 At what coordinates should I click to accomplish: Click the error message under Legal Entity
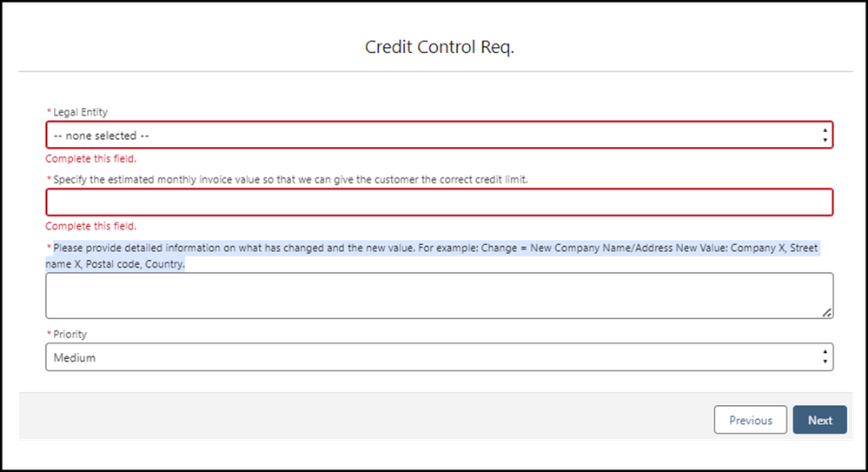pos(90,159)
